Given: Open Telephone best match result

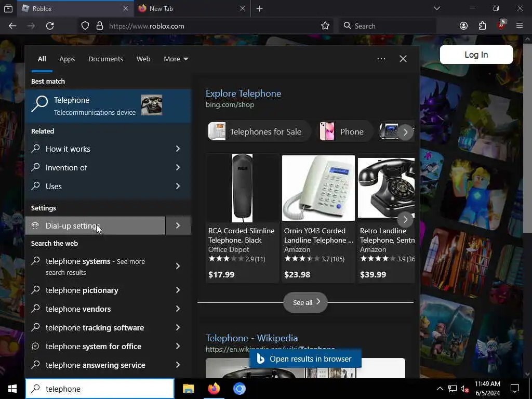Looking at the screenshot, I should 109,106.
